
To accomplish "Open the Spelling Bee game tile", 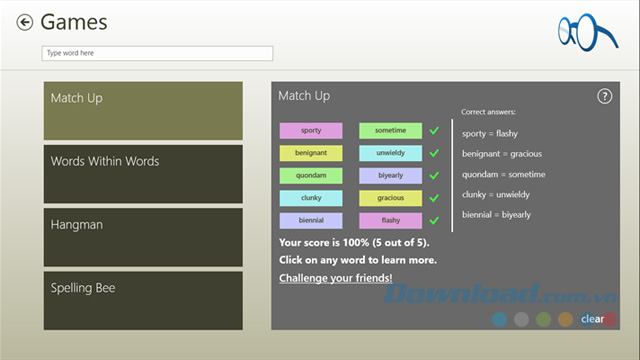I will (x=143, y=301).
